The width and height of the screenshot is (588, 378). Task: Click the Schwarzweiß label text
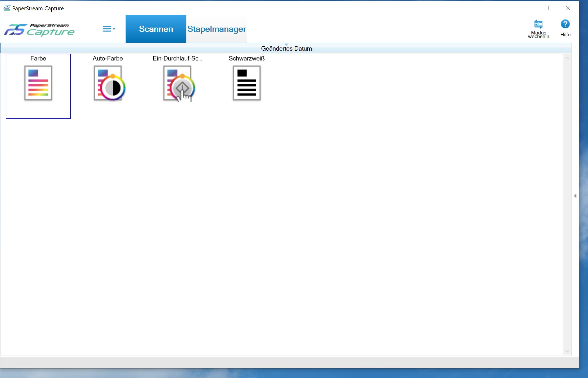[x=246, y=58]
